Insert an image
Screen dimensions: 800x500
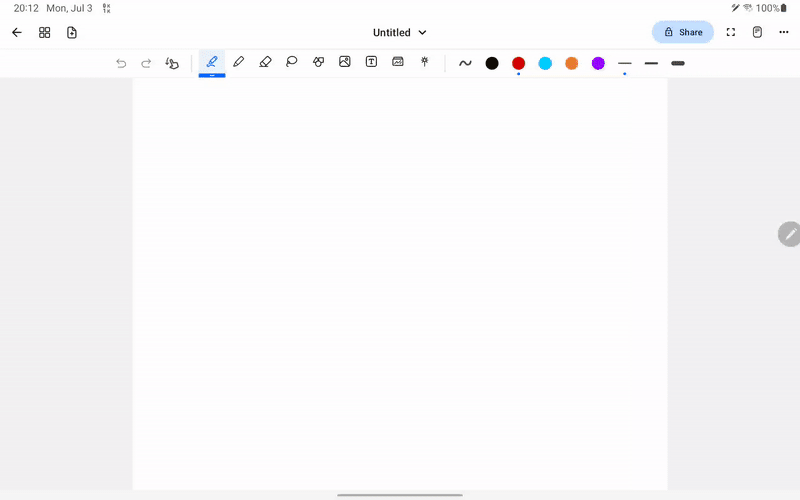345,62
